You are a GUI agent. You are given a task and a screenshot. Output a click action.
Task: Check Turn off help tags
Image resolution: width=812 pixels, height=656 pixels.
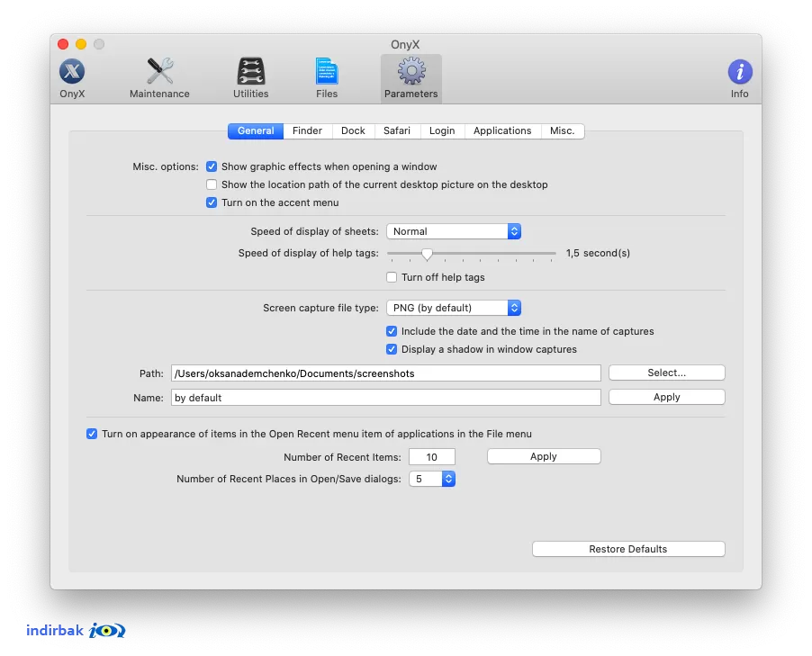click(392, 277)
